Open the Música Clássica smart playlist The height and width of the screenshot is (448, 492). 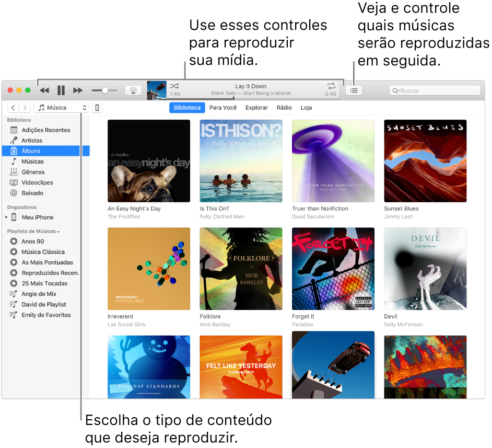46,252
